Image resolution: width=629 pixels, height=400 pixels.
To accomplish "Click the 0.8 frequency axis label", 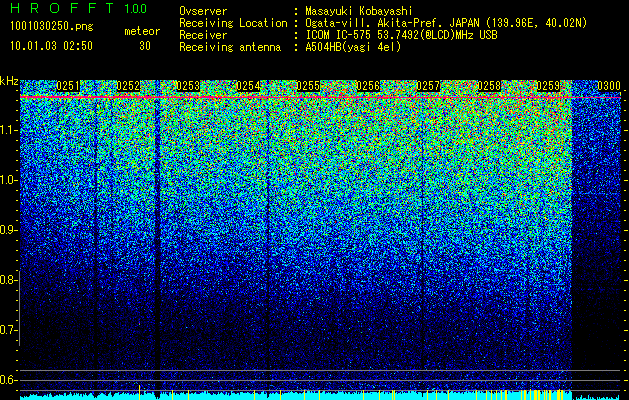I will click(x=8, y=280).
